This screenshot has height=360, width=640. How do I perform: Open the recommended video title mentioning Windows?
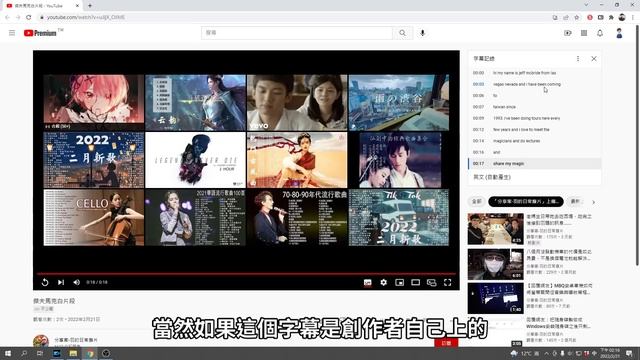tap(559, 323)
